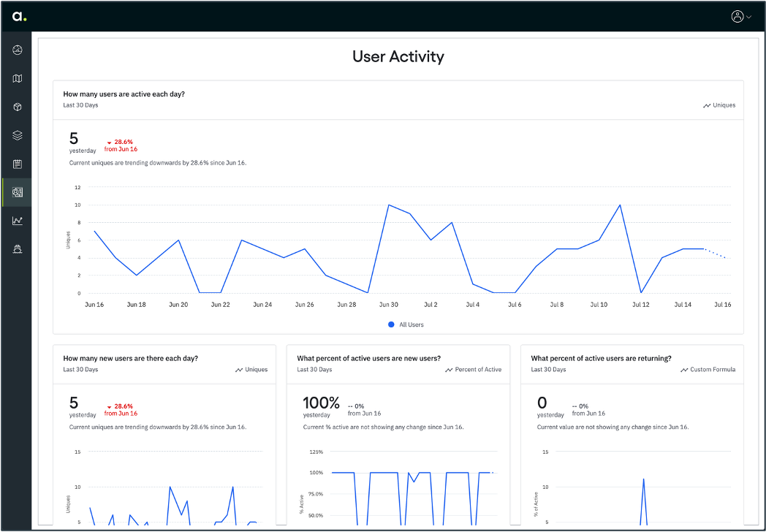Click the Jul 11 peak on daily active line
Viewport: 766px width, 532px height.
click(620, 205)
